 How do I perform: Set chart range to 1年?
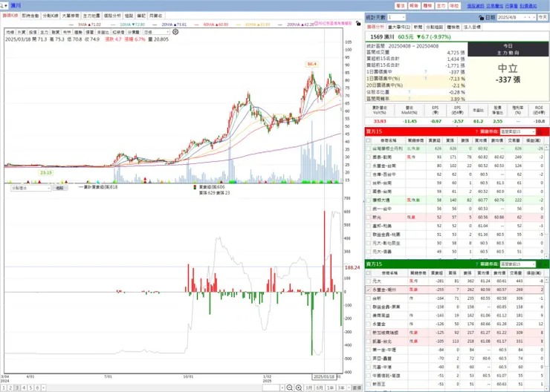point(331,388)
